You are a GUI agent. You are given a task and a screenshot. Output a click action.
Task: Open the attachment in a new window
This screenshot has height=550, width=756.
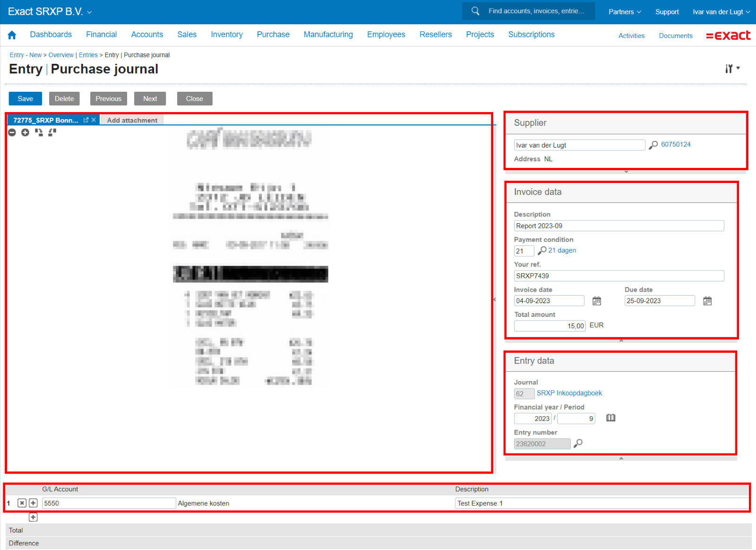tap(86, 120)
